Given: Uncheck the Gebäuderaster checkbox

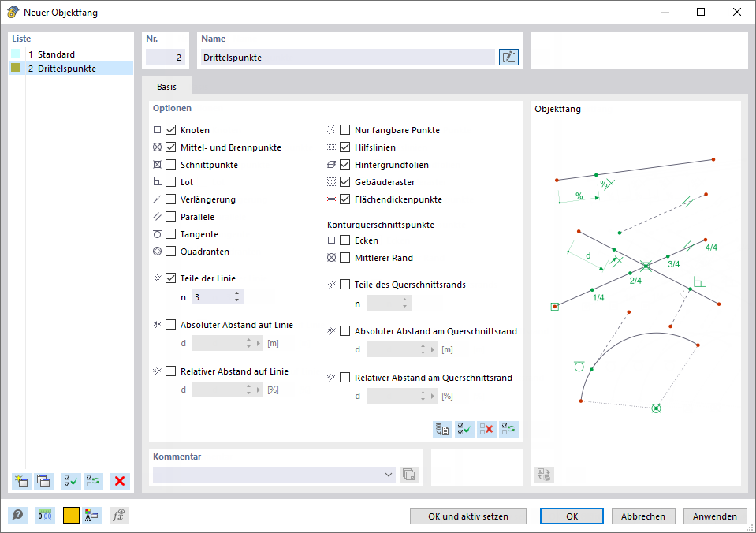Looking at the screenshot, I should 344,182.
